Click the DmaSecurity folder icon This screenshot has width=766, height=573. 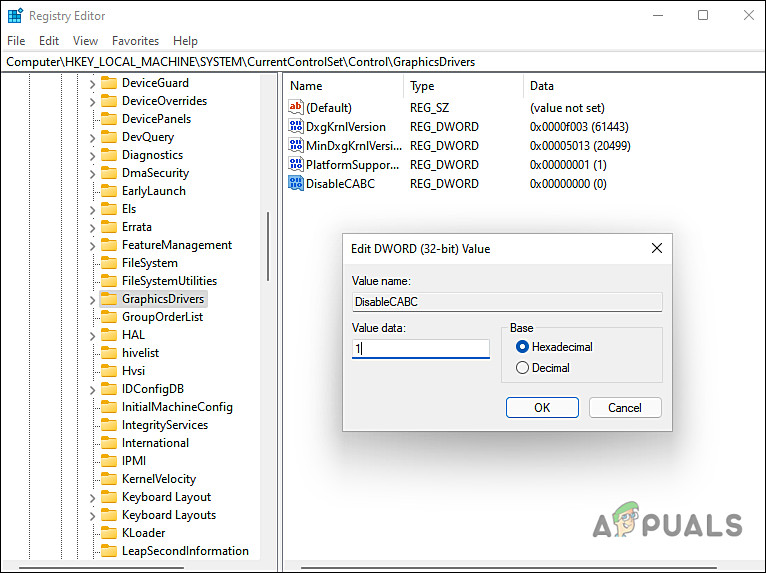pos(109,173)
